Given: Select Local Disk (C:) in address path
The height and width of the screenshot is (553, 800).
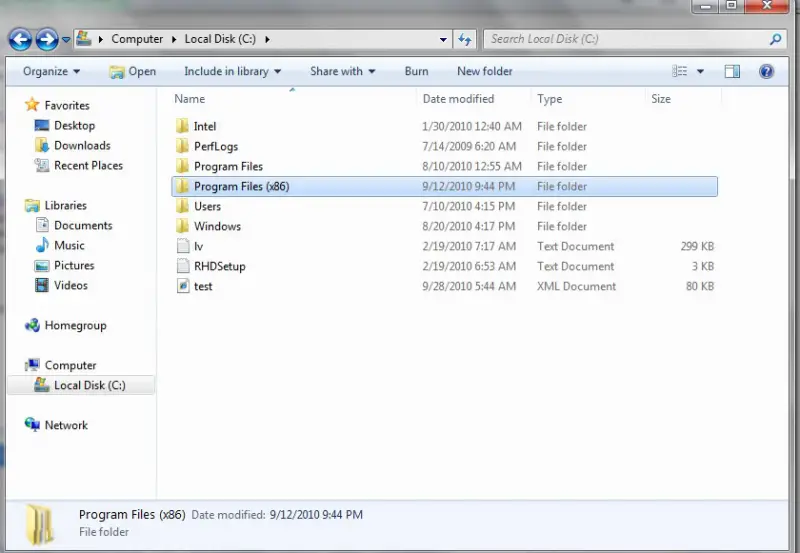Looking at the screenshot, I should pyautogui.click(x=220, y=39).
